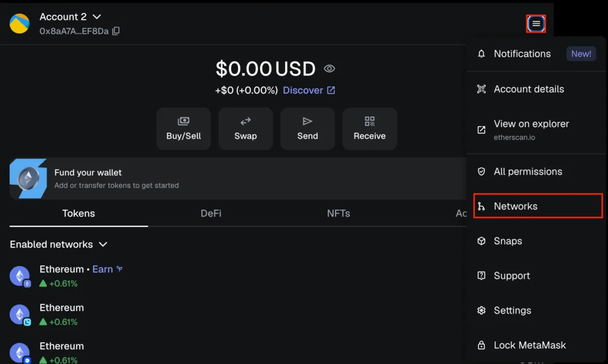Click the Lock MetaMask padlock icon
This screenshot has height=364, width=608.
tap(482, 345)
